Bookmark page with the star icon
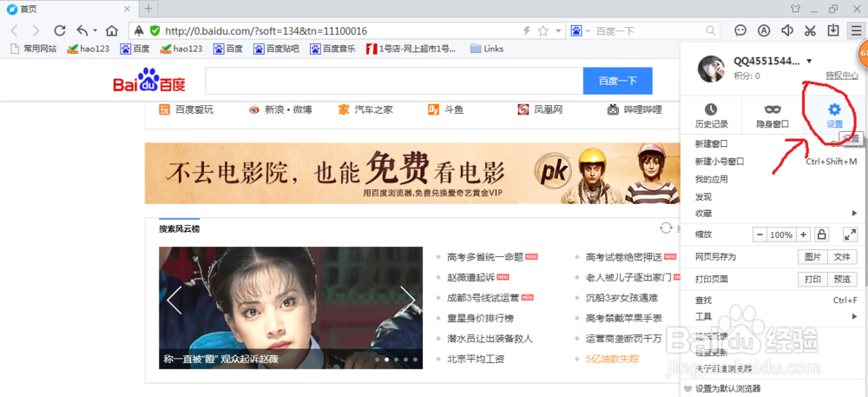The width and height of the screenshot is (868, 397). (x=543, y=31)
